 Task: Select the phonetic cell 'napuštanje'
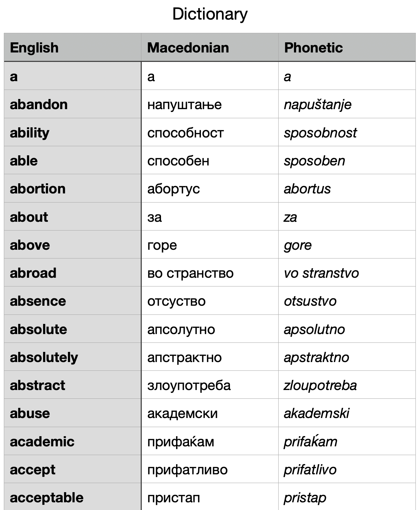click(317, 104)
